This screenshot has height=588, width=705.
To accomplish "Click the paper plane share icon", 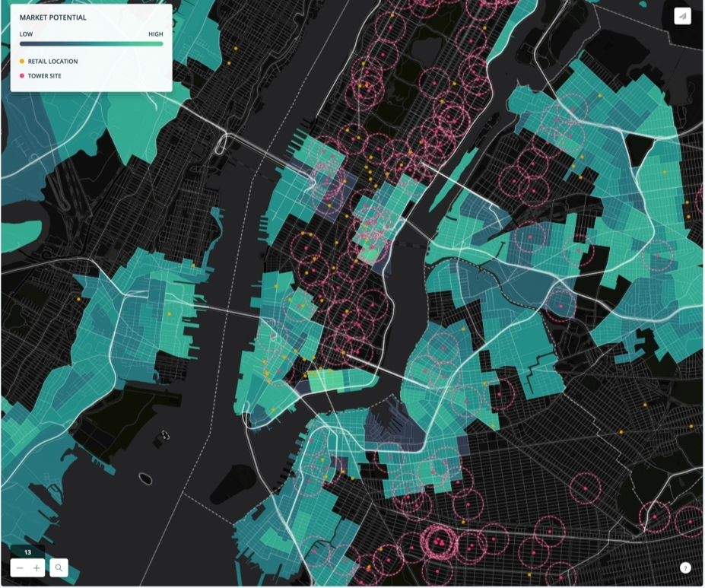I will (x=682, y=17).
